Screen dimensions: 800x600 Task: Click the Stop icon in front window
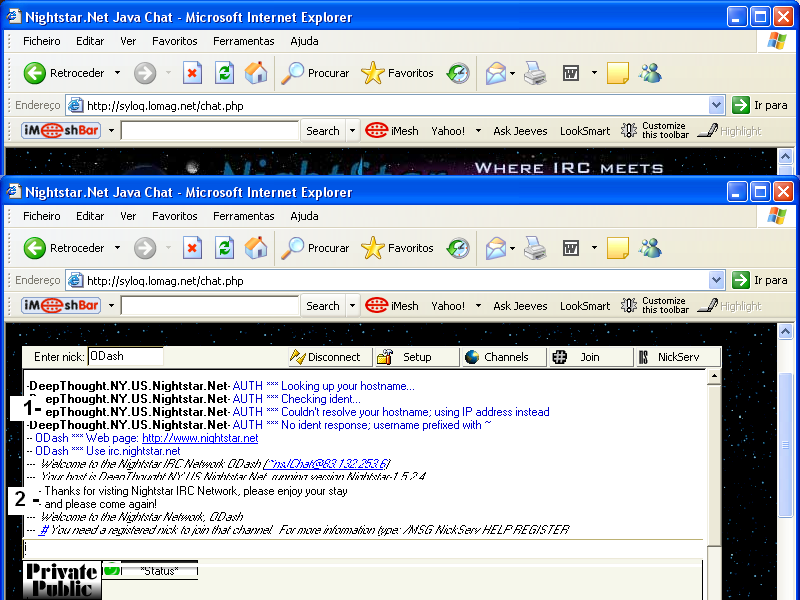click(x=192, y=248)
